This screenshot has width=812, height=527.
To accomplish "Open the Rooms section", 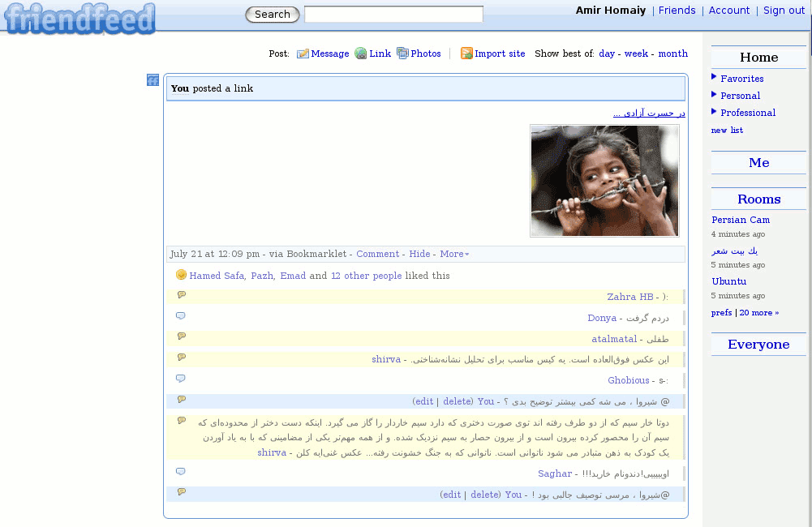I will point(758,199).
